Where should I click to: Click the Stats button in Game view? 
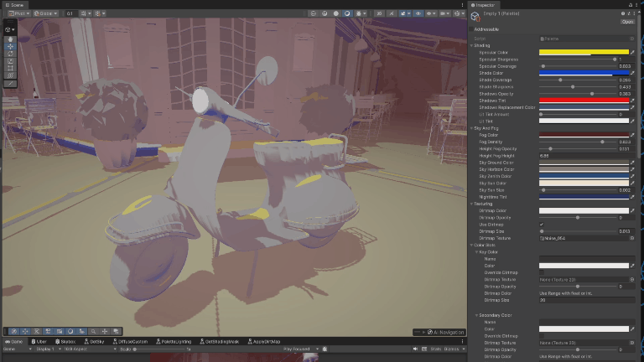(435, 349)
